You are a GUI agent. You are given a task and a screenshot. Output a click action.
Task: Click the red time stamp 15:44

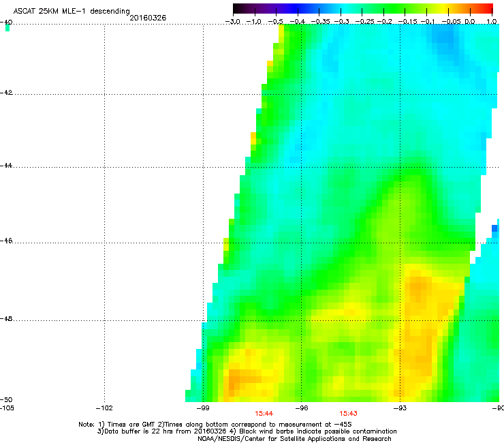(x=264, y=414)
